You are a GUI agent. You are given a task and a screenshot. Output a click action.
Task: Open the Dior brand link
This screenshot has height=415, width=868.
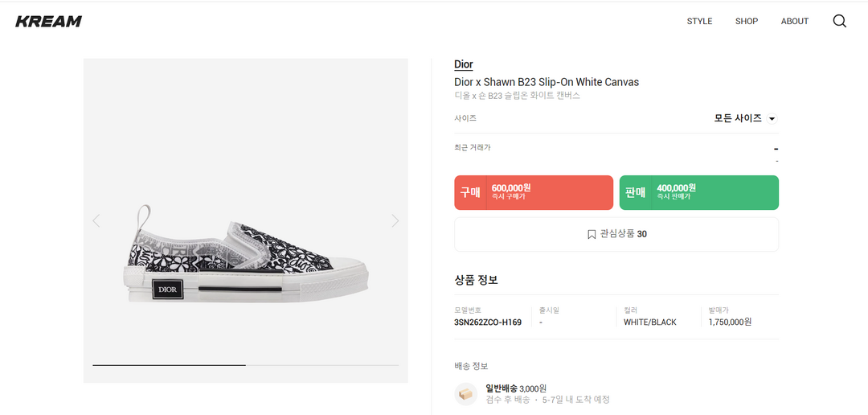click(464, 64)
